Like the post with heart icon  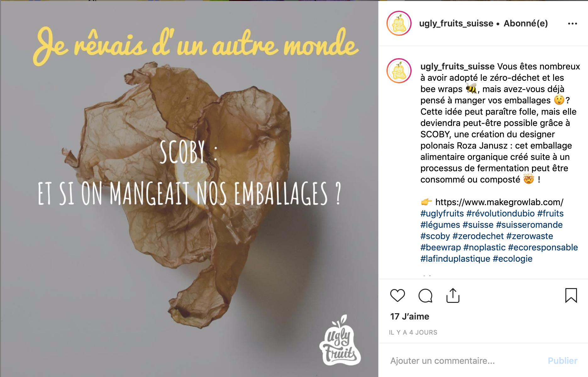pyautogui.click(x=397, y=296)
